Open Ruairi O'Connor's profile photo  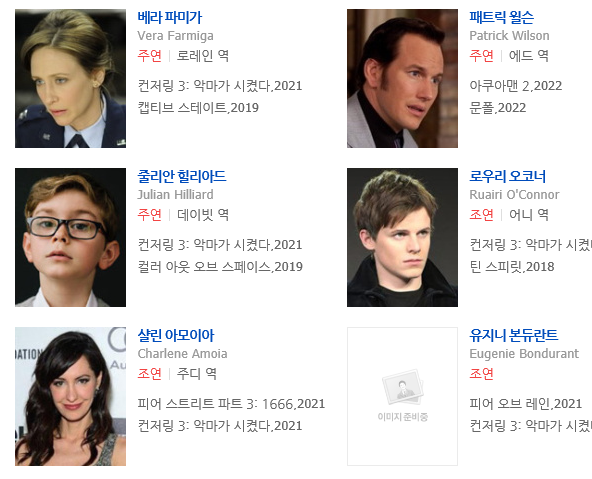pyautogui.click(x=402, y=237)
